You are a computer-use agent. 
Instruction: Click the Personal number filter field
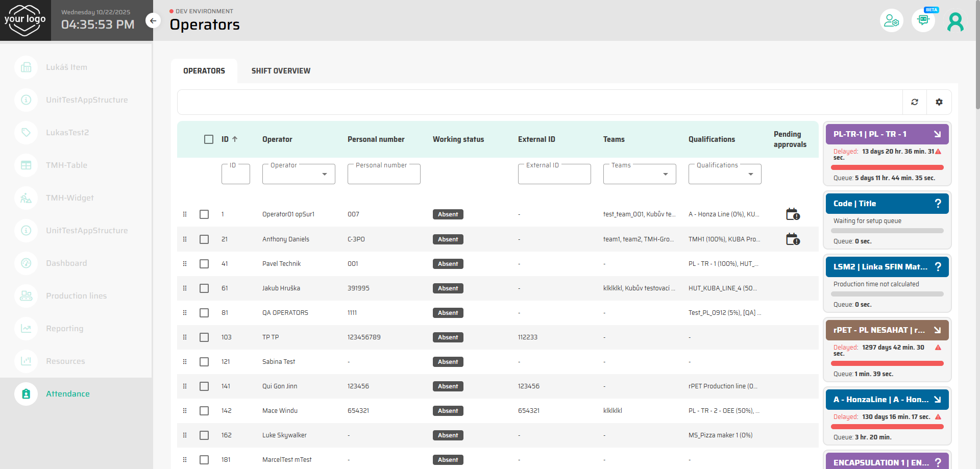[x=384, y=175]
